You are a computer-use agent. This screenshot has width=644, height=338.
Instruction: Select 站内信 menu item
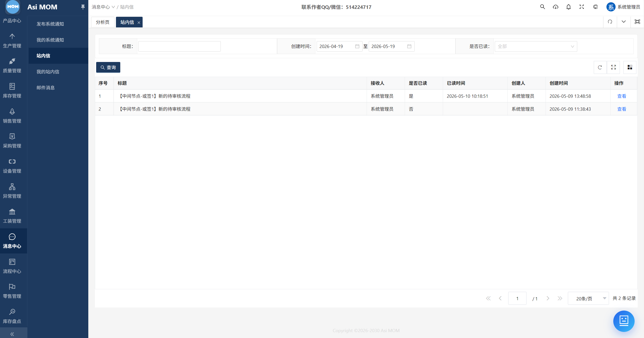tap(58, 56)
